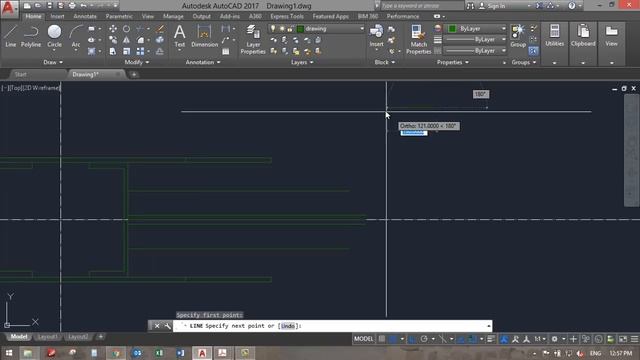Switch to the Insert ribbon tab
Screen dimensions: 640x360
click(x=57, y=16)
